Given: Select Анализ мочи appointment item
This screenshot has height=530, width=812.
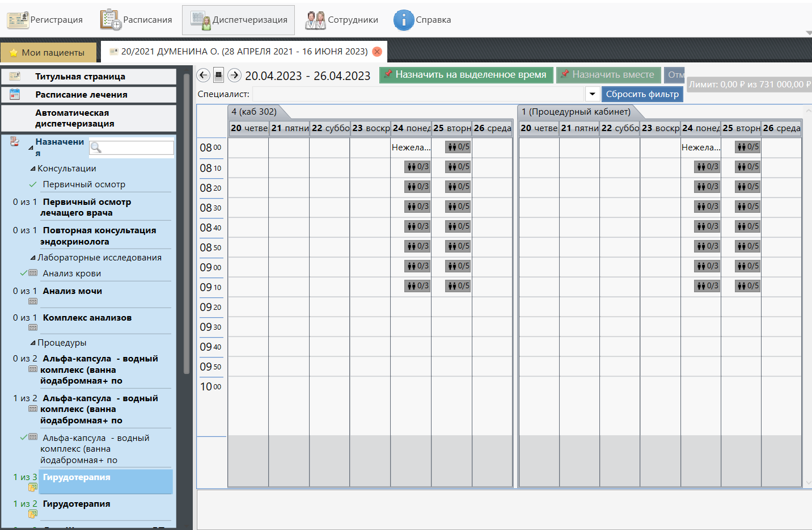Looking at the screenshot, I should (x=73, y=291).
